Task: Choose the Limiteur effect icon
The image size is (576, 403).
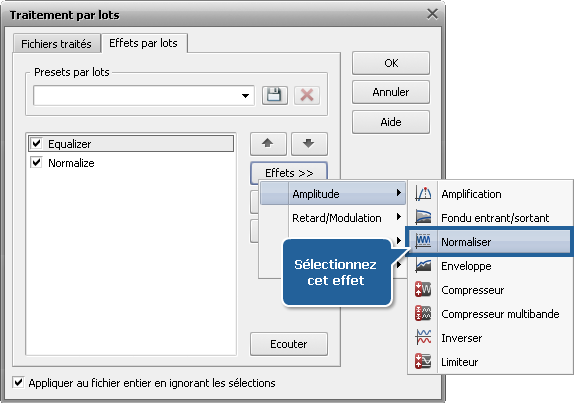Action: [423, 361]
